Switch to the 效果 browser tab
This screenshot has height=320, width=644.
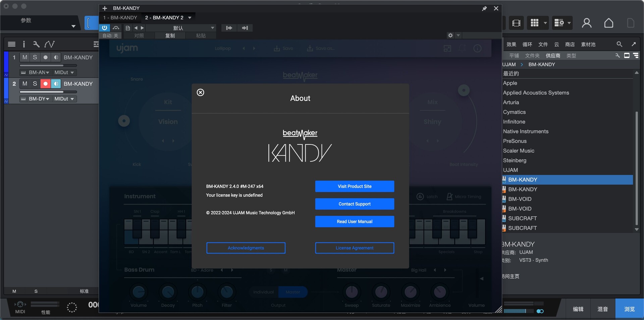pyautogui.click(x=511, y=44)
